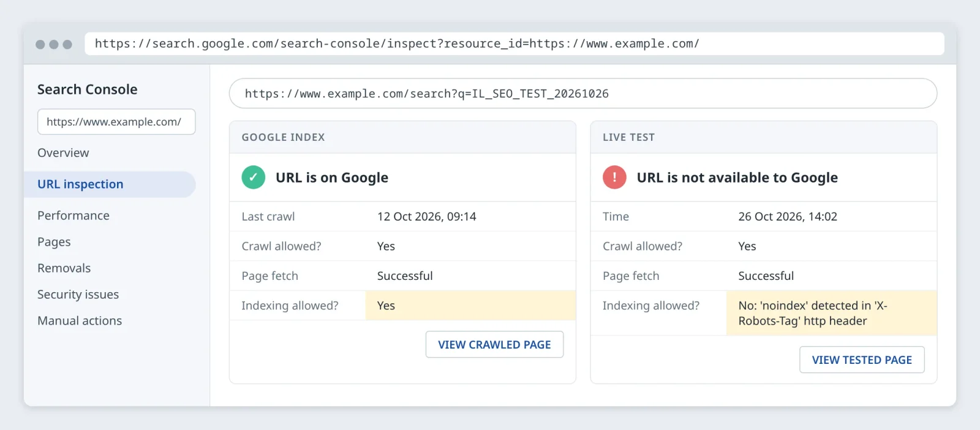Click 'Crawl allowed?' label in Live Test panel
Screen dimensions: 980x430
643,246
